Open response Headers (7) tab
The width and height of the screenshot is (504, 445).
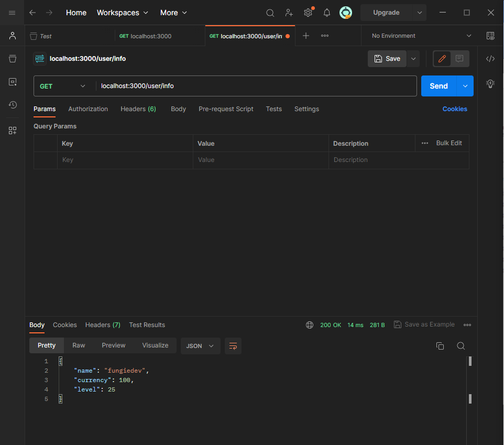[x=103, y=325]
